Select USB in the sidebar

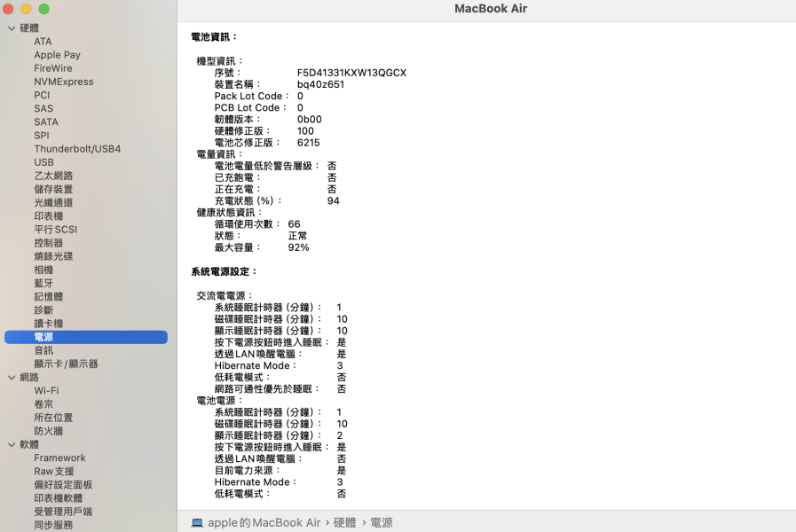(43, 162)
